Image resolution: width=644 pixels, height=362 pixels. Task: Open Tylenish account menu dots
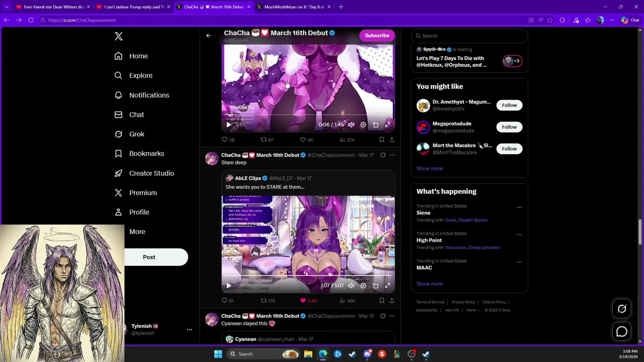point(190,330)
